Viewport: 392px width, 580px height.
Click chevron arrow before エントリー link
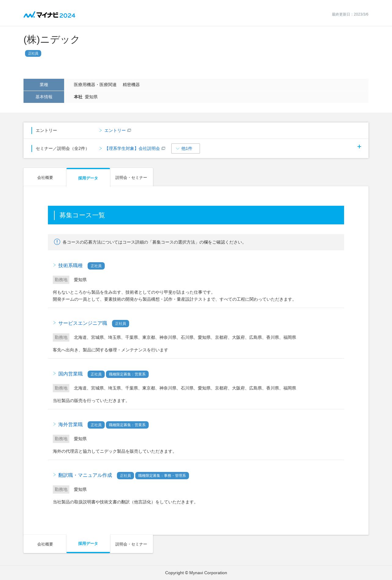(100, 130)
